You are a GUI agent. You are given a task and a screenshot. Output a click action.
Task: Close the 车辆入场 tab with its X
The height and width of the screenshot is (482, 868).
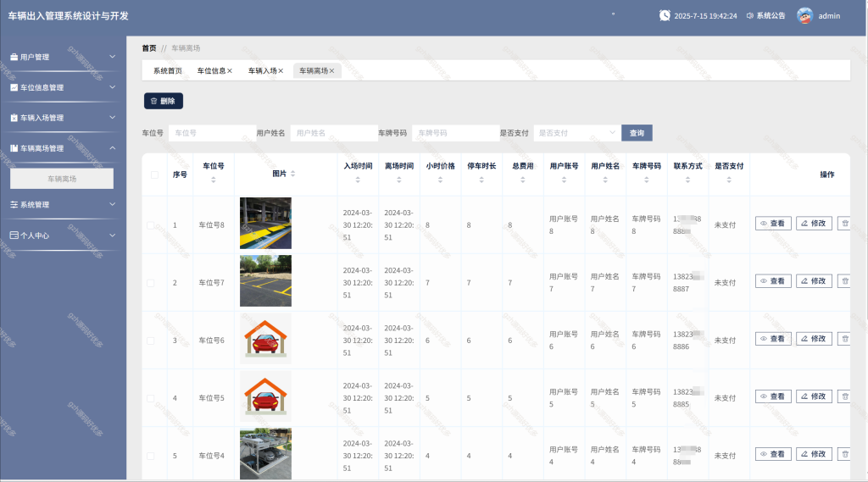coord(281,71)
